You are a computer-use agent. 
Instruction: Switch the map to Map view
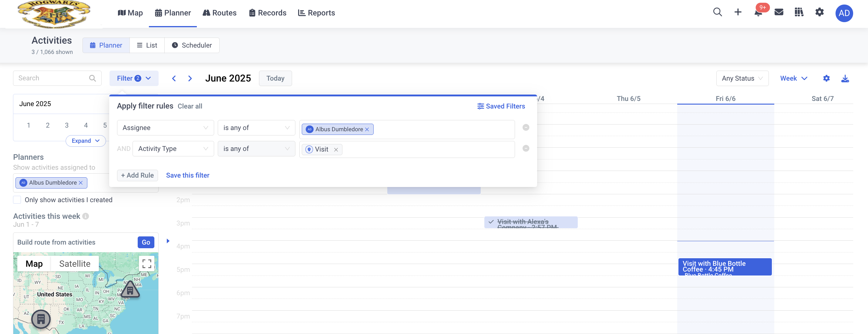click(x=34, y=264)
